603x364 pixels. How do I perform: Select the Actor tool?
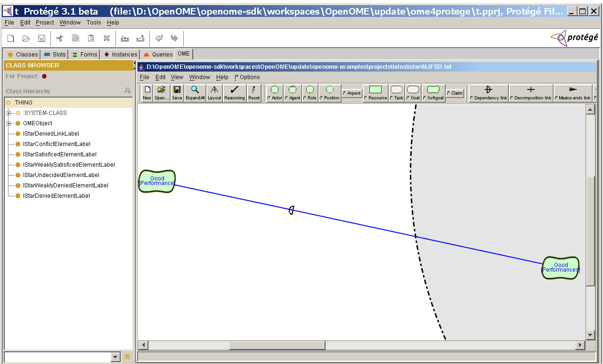click(x=274, y=92)
